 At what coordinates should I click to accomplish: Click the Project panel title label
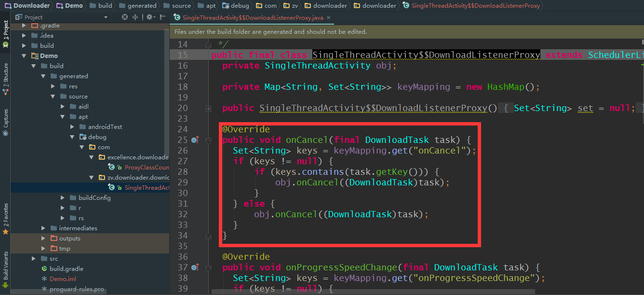pyautogui.click(x=34, y=17)
